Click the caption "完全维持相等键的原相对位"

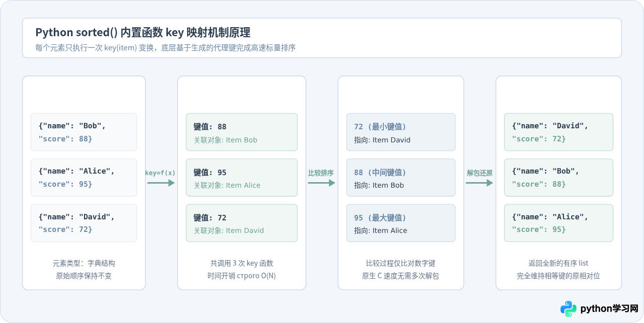click(x=558, y=276)
